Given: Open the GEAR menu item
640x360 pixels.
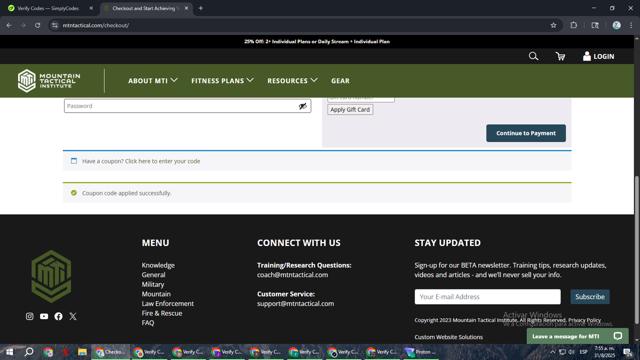Looking at the screenshot, I should point(340,81).
